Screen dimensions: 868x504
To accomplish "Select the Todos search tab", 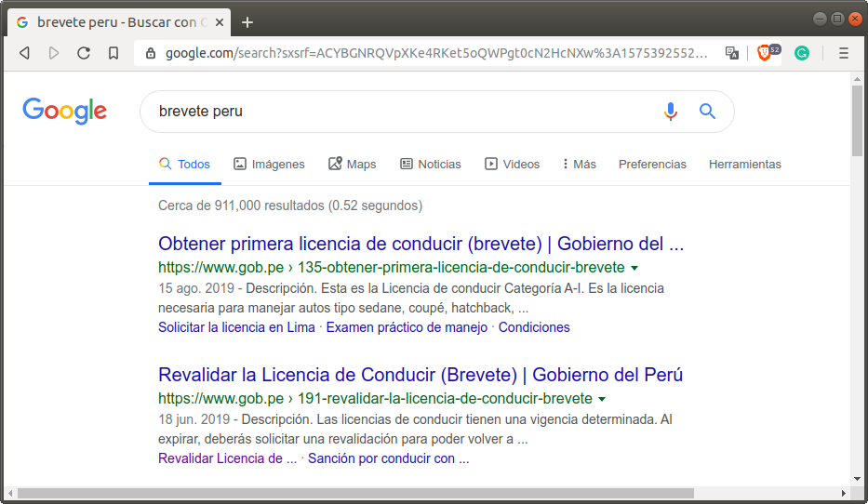I will [x=184, y=165].
